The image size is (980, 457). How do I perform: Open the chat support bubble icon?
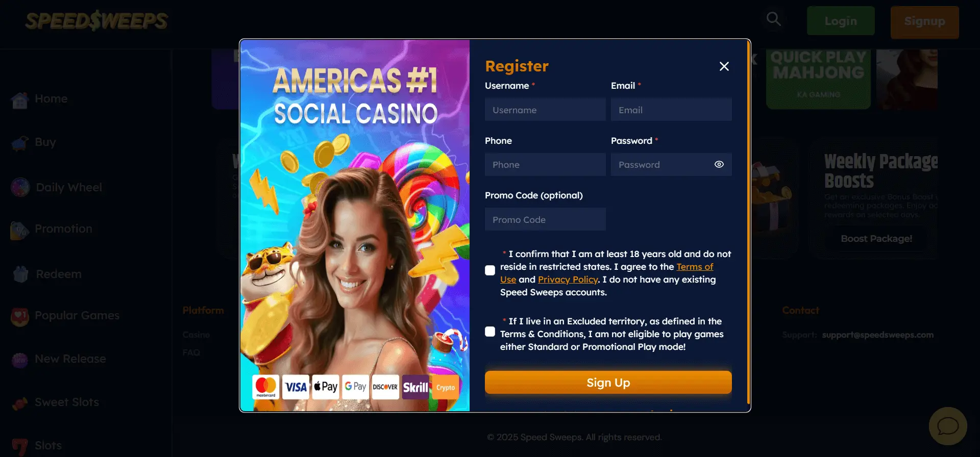coord(948,426)
